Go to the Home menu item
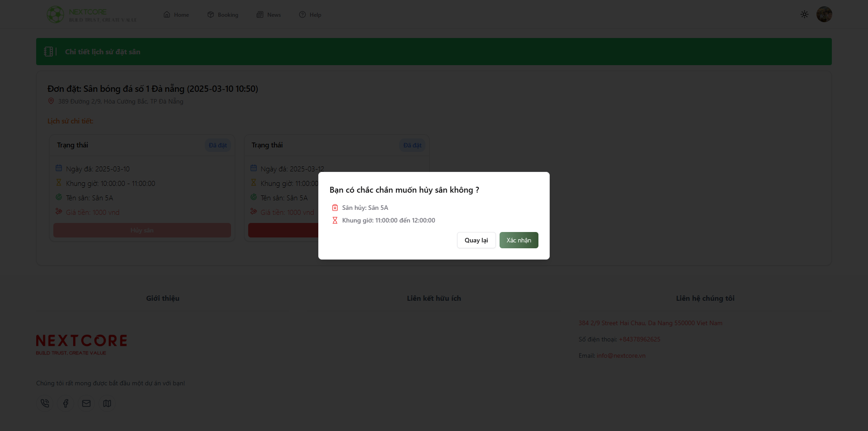868x431 pixels. pos(176,15)
